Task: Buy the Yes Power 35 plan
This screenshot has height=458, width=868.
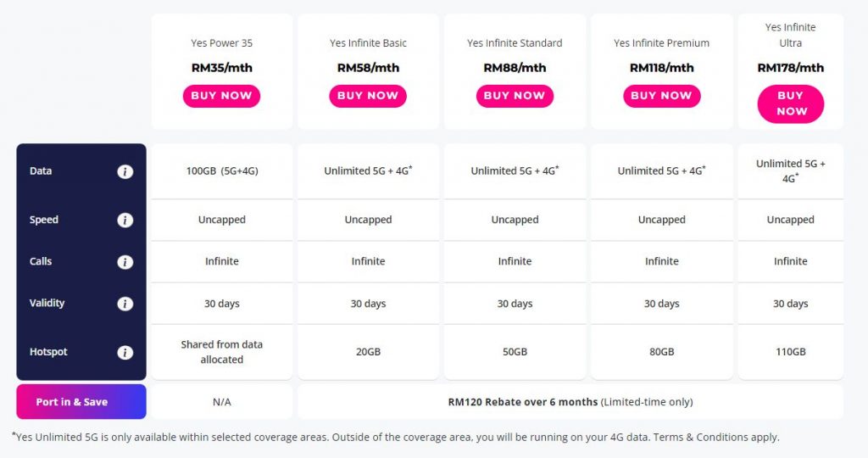Action: click(x=221, y=96)
